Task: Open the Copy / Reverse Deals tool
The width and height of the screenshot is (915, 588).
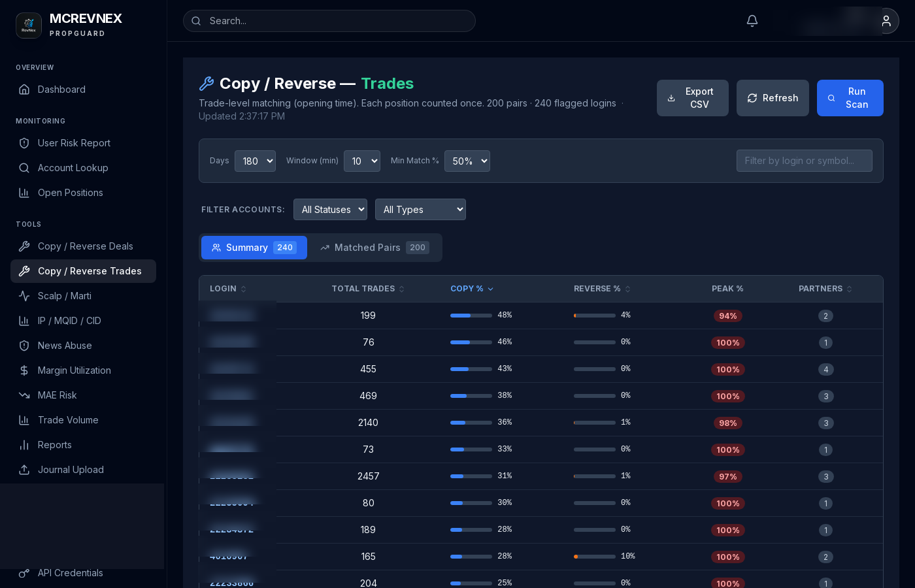Action: point(85,246)
